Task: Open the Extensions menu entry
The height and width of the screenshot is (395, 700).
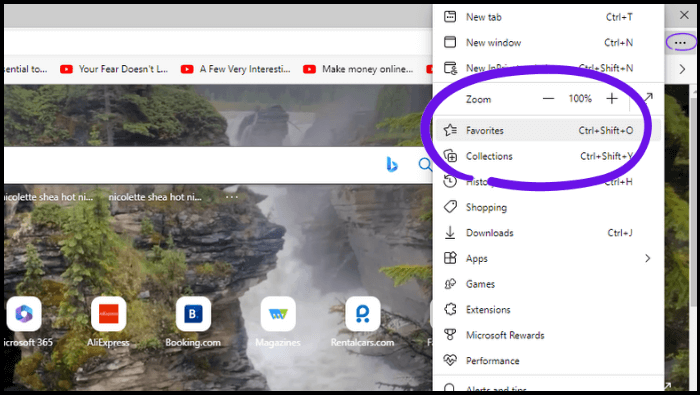Action: tap(548, 309)
